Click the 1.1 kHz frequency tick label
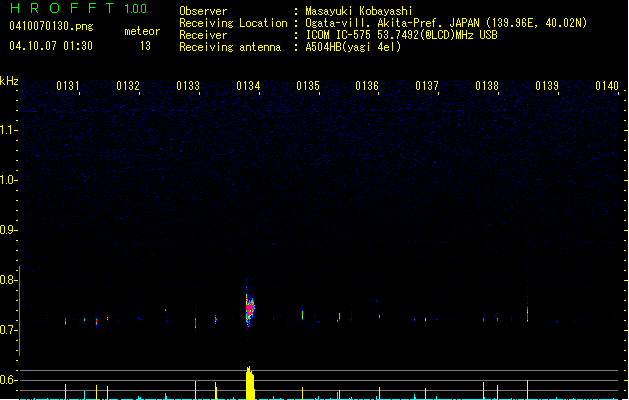The width and height of the screenshot is (629, 400). pos(8,130)
